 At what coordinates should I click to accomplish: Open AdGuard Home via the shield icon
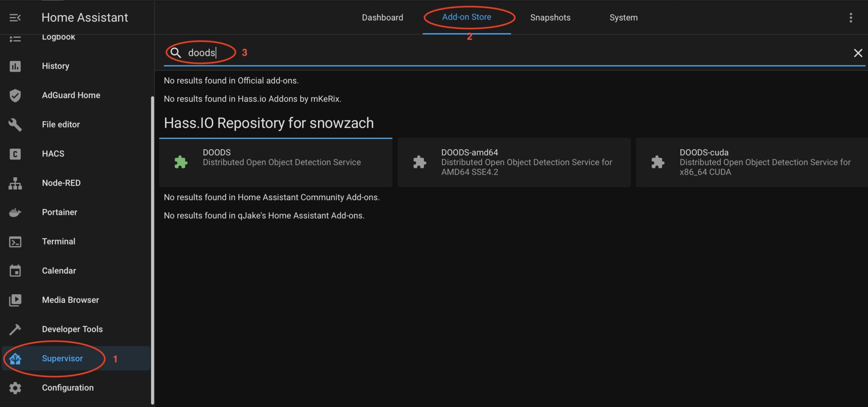tap(15, 95)
